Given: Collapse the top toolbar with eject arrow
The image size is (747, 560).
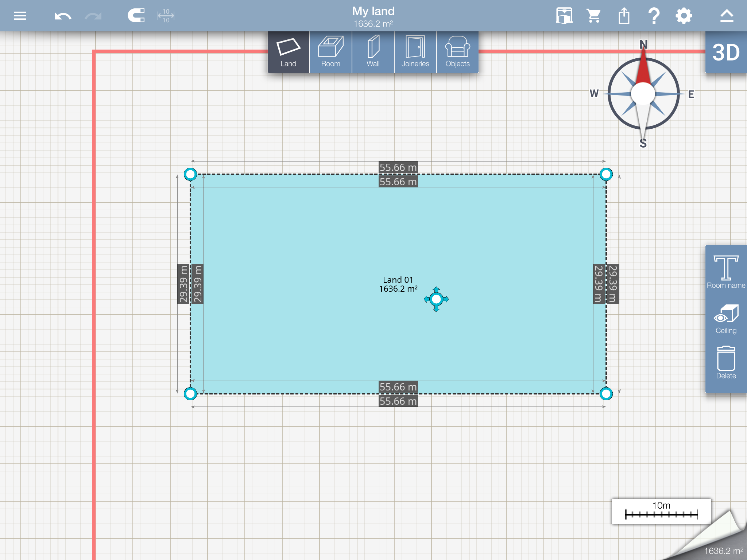Looking at the screenshot, I should pos(727,16).
